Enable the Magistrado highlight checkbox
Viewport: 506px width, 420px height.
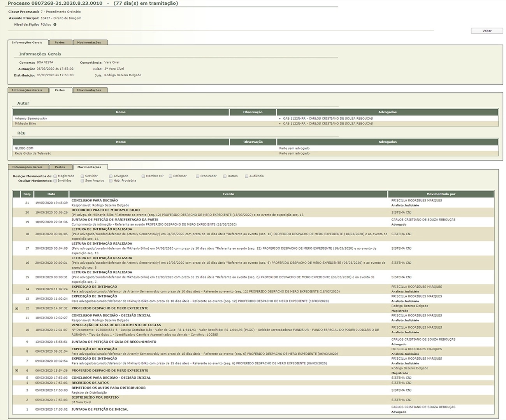55,176
